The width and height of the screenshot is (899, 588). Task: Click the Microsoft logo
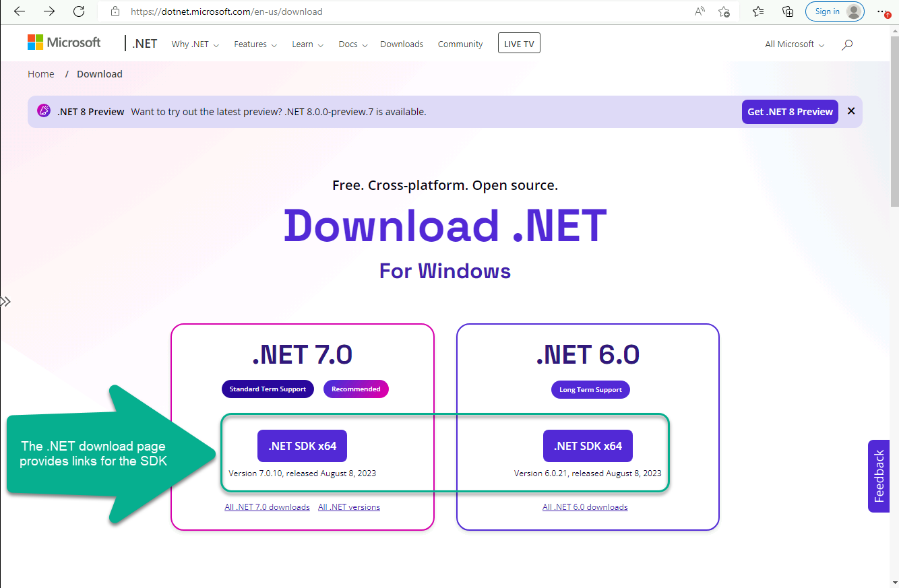tap(64, 42)
